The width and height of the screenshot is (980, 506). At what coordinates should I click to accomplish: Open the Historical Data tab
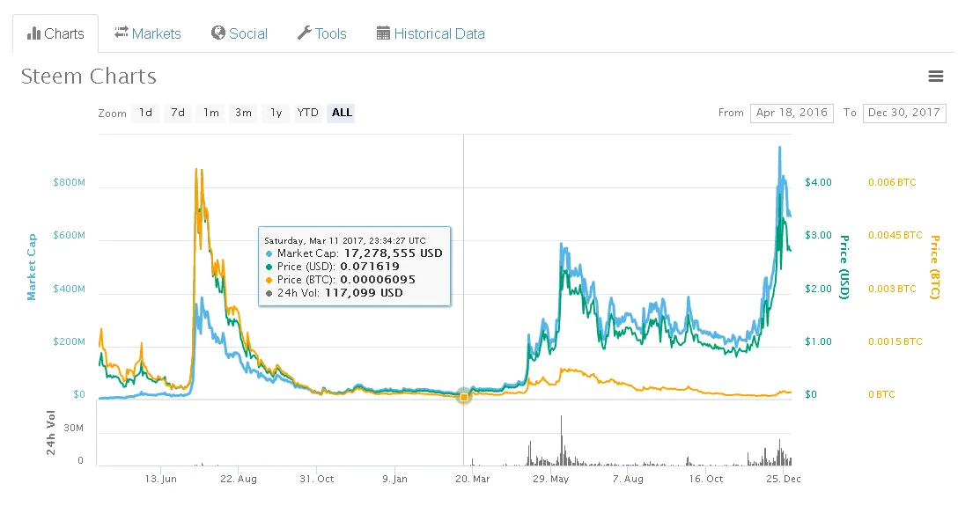click(x=431, y=33)
